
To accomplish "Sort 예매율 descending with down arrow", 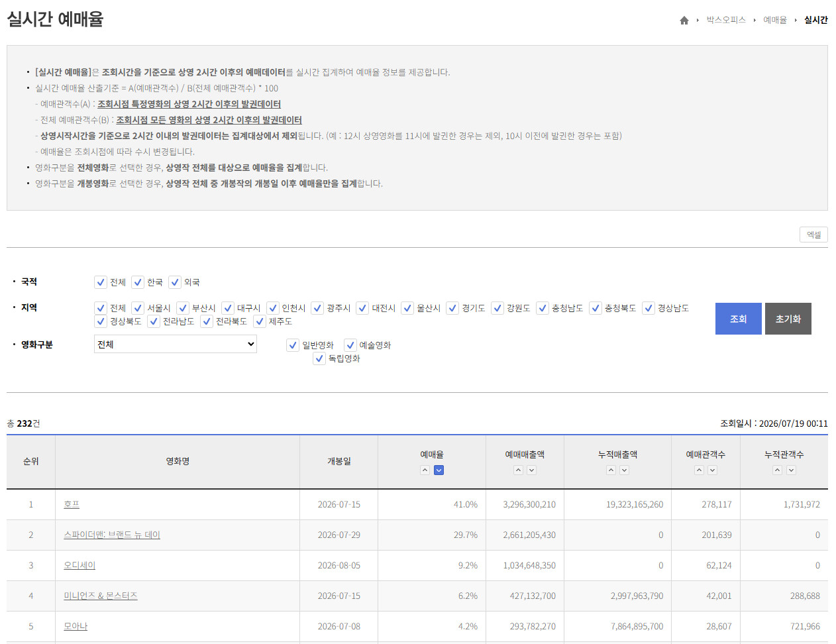I will pyautogui.click(x=439, y=470).
